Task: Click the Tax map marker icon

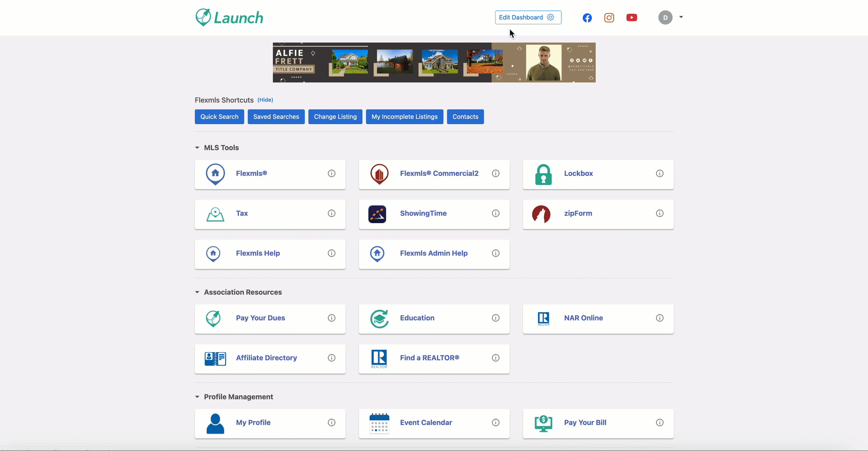Action: tap(215, 214)
